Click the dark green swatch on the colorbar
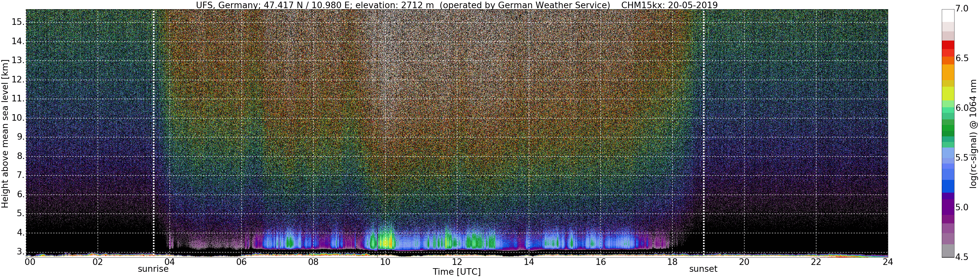Screen dimensions: 980x278 click(948, 133)
